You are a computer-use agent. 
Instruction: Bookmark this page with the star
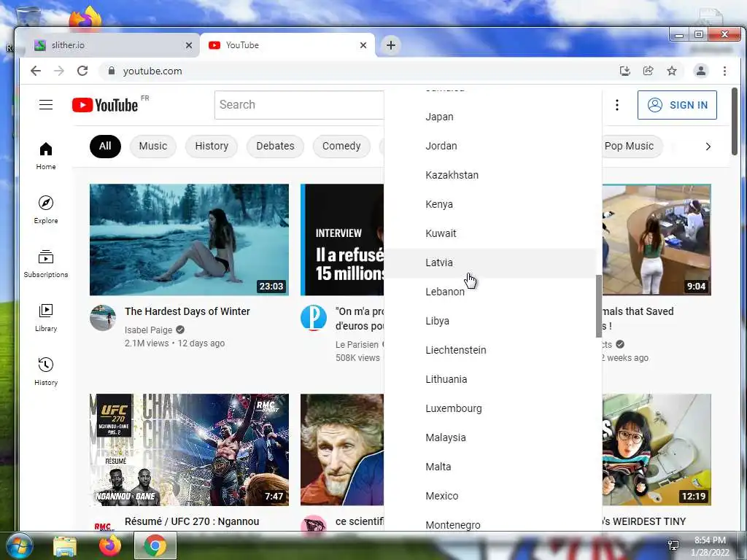click(672, 71)
